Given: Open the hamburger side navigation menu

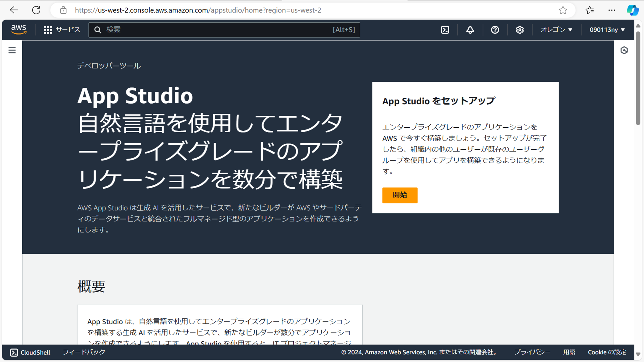Looking at the screenshot, I should click(12, 50).
